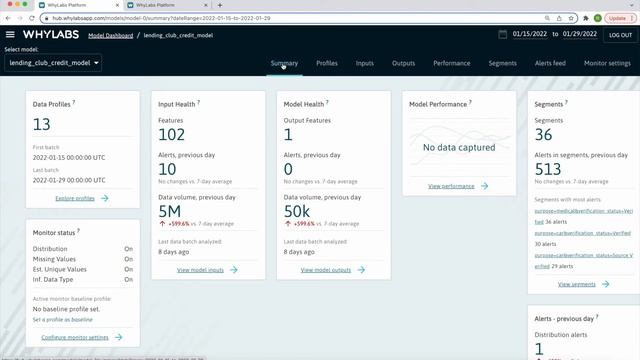Screen dimensions: 640x360
Task: Open the Update browser button menu
Action: (x=620, y=18)
